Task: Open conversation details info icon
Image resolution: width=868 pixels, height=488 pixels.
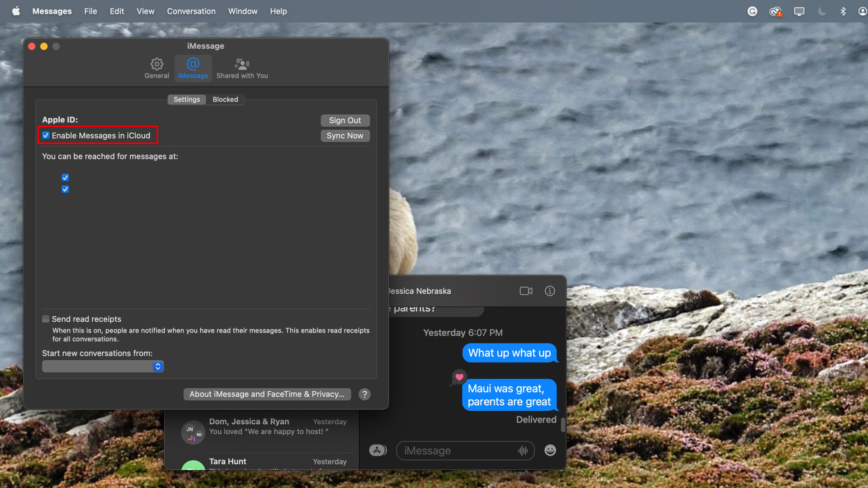Action: pyautogui.click(x=550, y=291)
